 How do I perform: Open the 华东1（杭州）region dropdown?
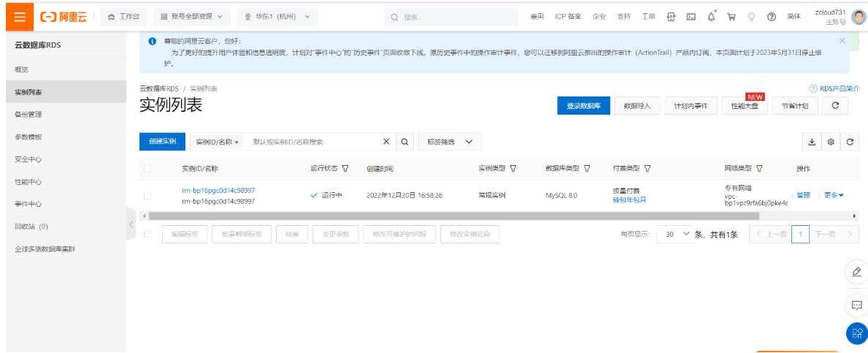coord(277,17)
